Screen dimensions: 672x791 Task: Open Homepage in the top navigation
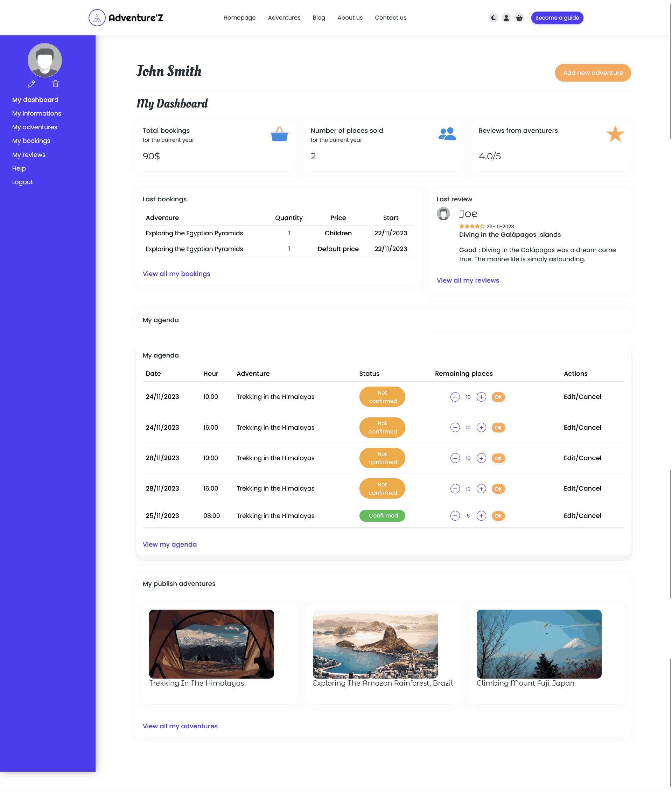coord(239,18)
